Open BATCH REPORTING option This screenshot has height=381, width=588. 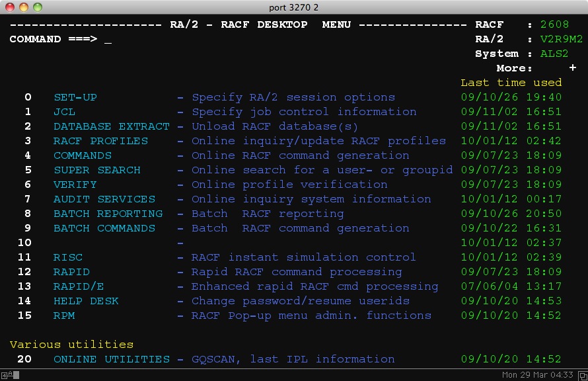108,214
